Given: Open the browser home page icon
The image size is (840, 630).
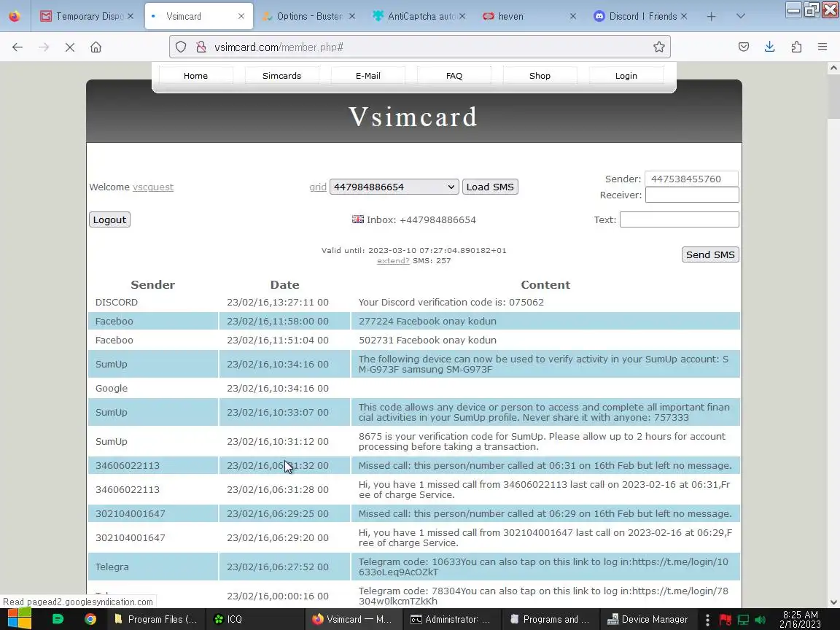Looking at the screenshot, I should 96,47.
